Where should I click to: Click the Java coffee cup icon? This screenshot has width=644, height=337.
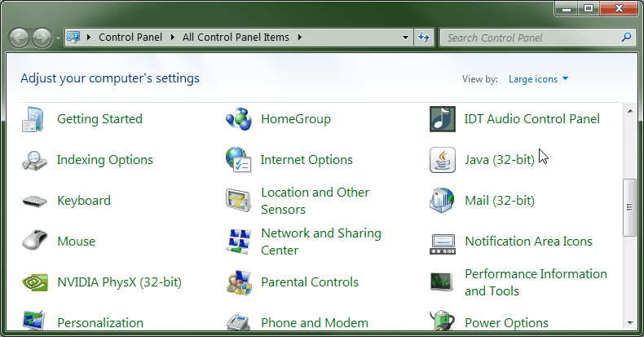tap(443, 160)
